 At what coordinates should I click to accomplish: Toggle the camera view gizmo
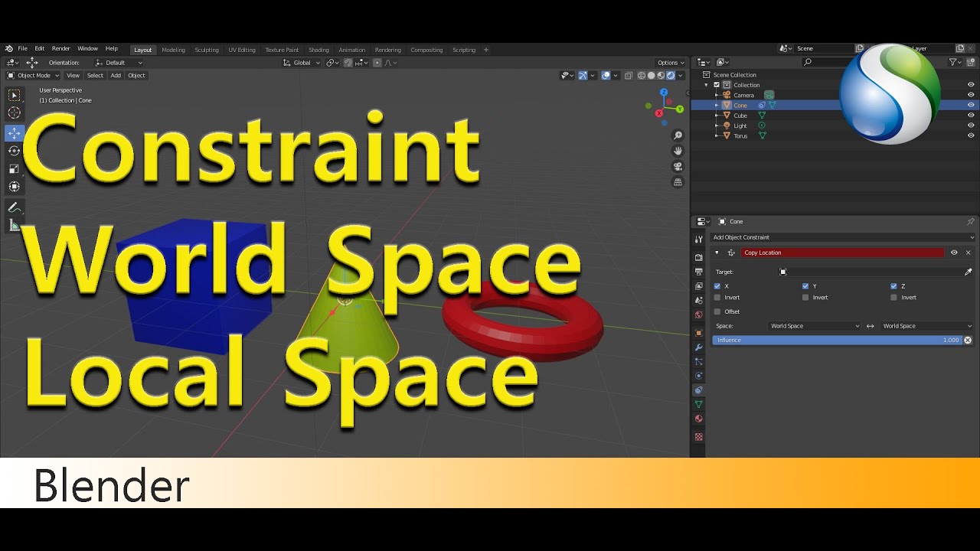(x=678, y=167)
